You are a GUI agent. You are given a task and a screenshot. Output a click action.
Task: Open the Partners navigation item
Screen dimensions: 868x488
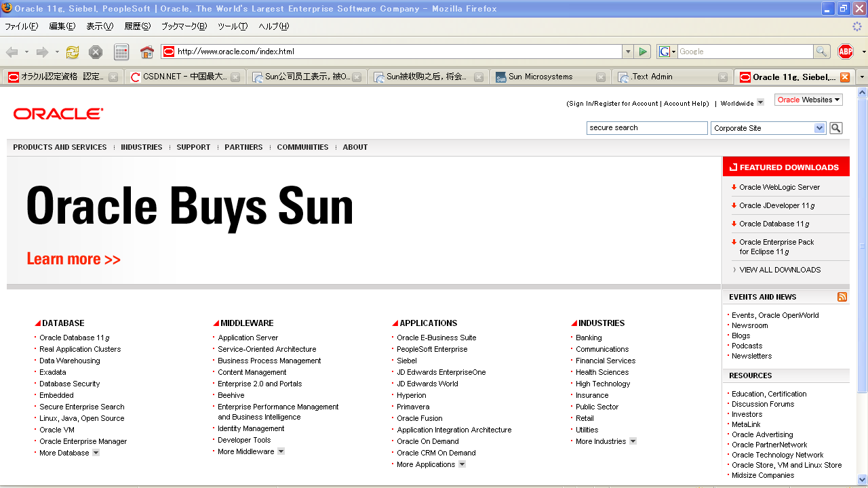click(x=243, y=147)
